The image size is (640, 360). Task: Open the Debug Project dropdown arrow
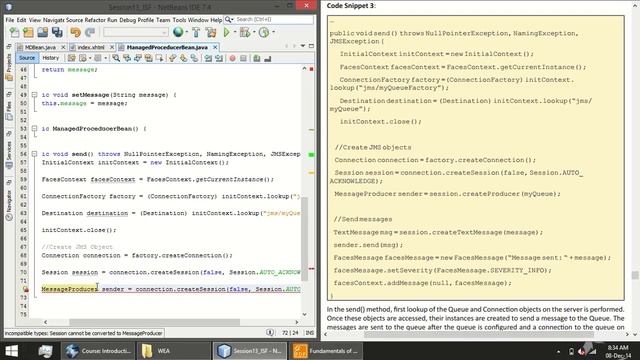[x=253, y=32]
